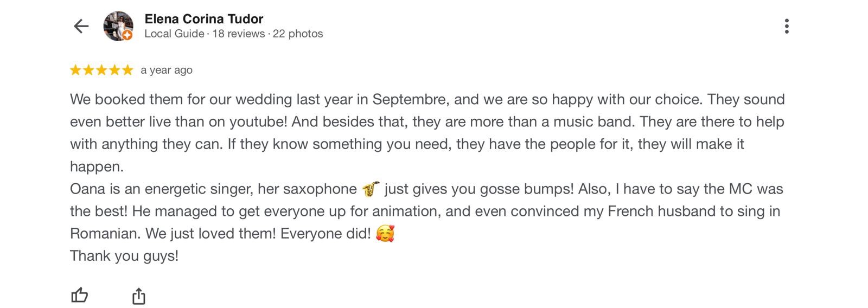
Task: Click the first yellow rating star
Action: [75, 70]
